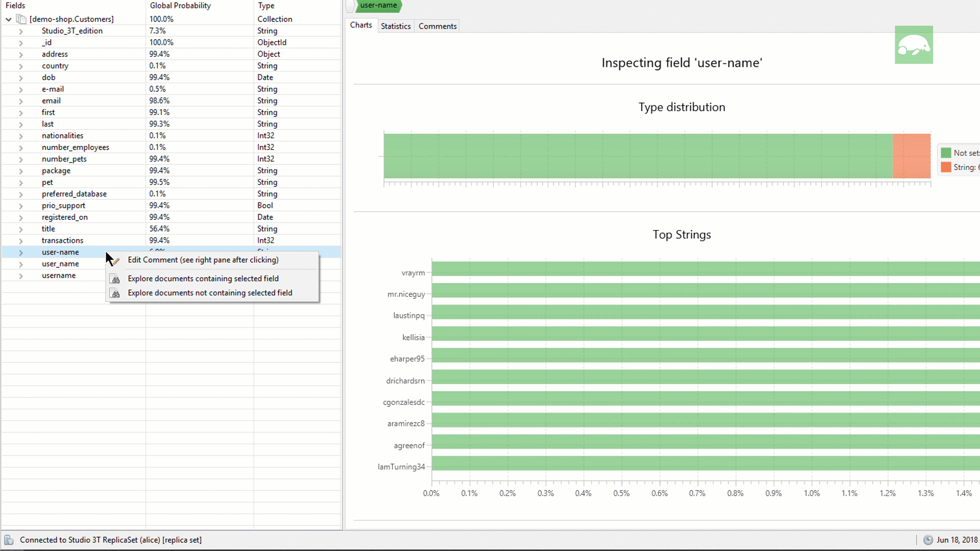Image resolution: width=980 pixels, height=551 pixels.
Task: Expand the Studio_3T_edition field row
Action: point(21,31)
